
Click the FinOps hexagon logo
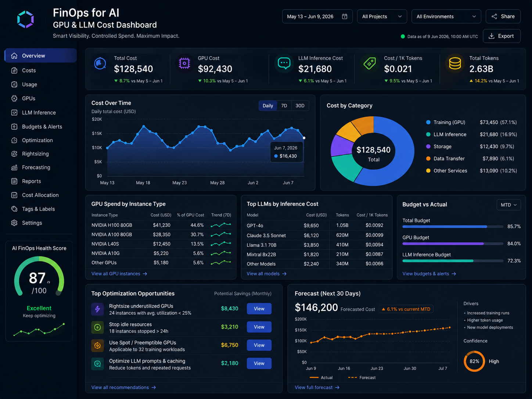pos(25,19)
